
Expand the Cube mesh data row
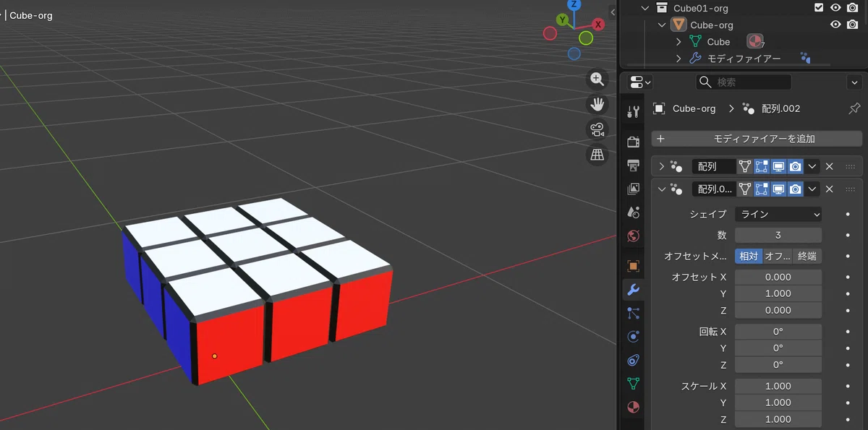678,42
